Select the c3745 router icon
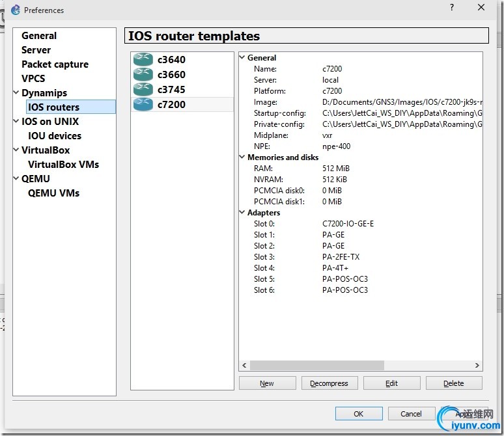Viewport: 504px width, 436px height. (143, 89)
